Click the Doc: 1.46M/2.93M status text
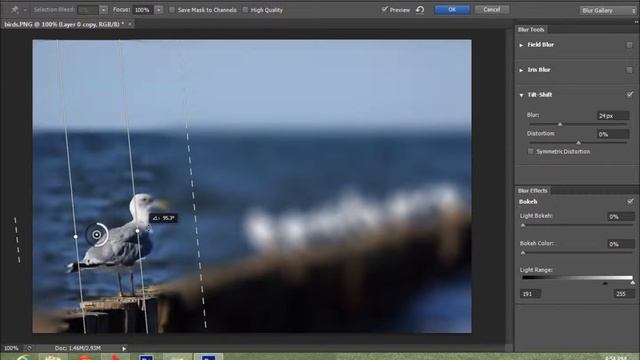This screenshot has width=640, height=360. point(78,348)
